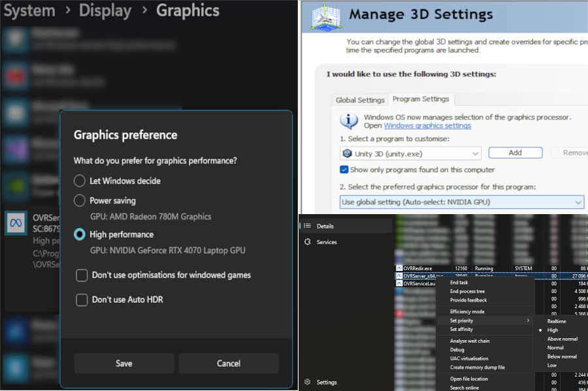Set priority to Normal

(555, 347)
